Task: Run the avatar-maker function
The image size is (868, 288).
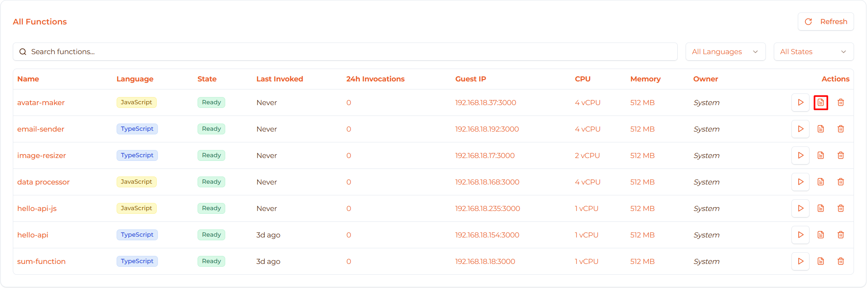Action: (800, 102)
